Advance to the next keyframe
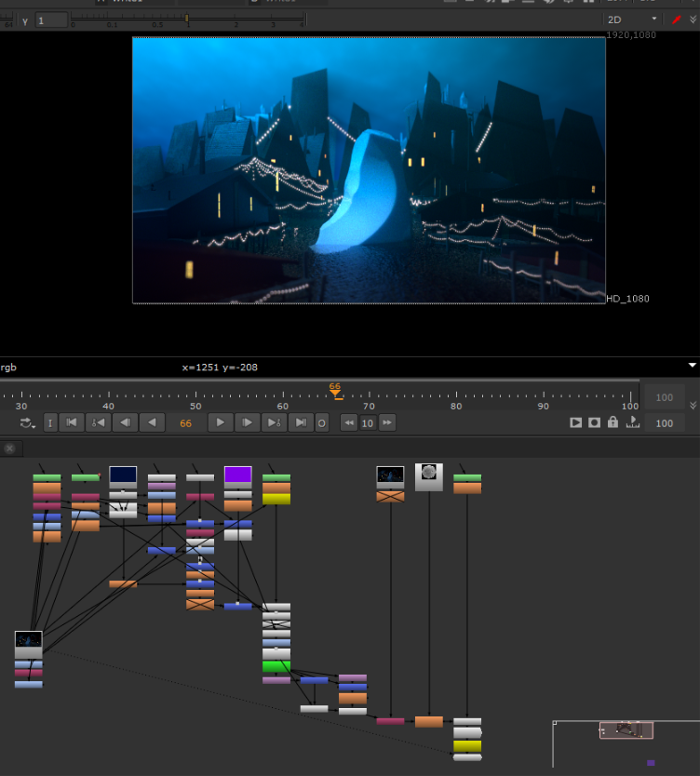This screenshot has width=700, height=776. coord(274,422)
